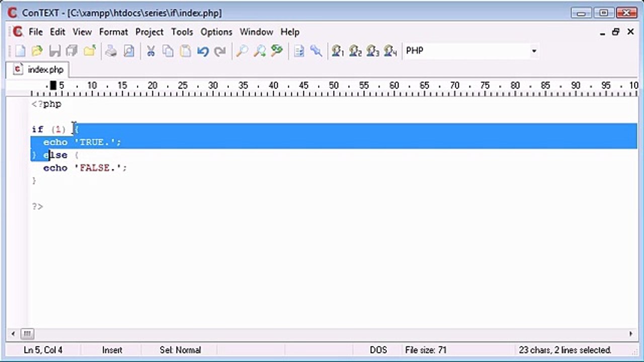Click '23 chars, 2 lines selected' status

click(x=565, y=350)
